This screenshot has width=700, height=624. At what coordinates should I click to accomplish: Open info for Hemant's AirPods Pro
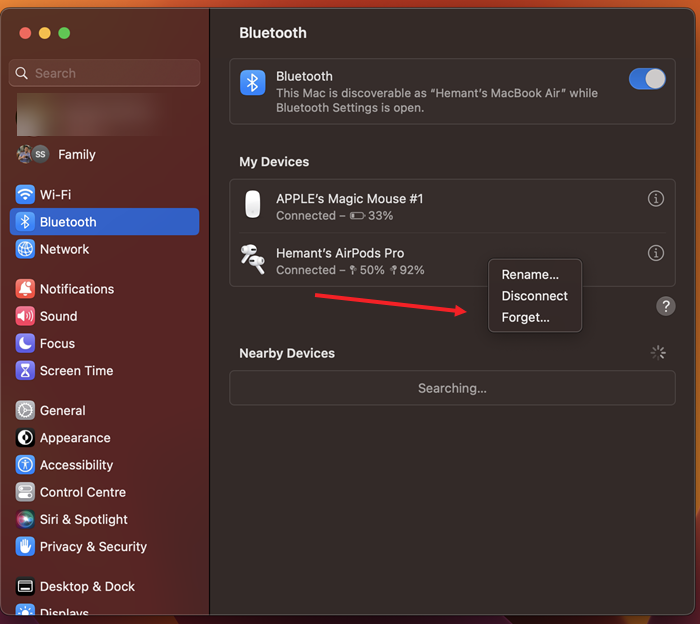point(655,253)
